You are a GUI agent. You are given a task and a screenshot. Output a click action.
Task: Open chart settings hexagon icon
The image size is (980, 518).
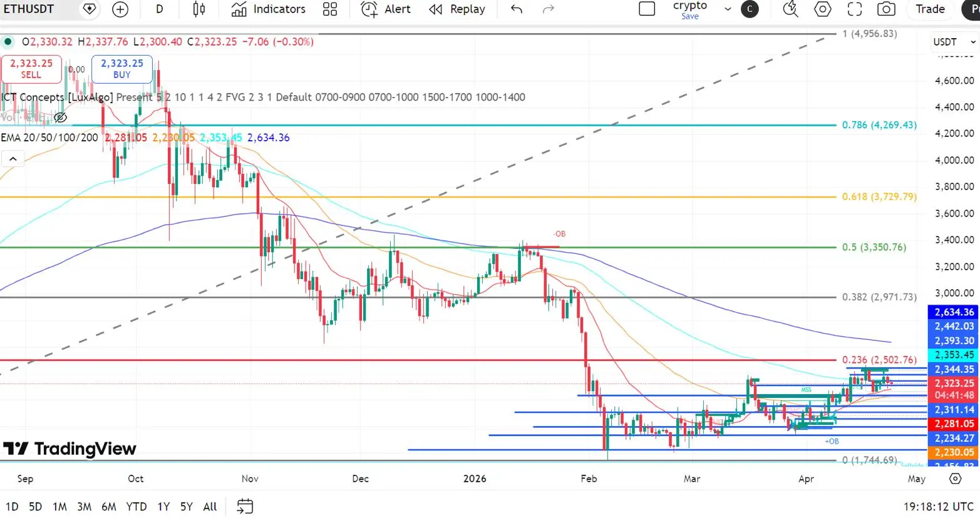823,9
